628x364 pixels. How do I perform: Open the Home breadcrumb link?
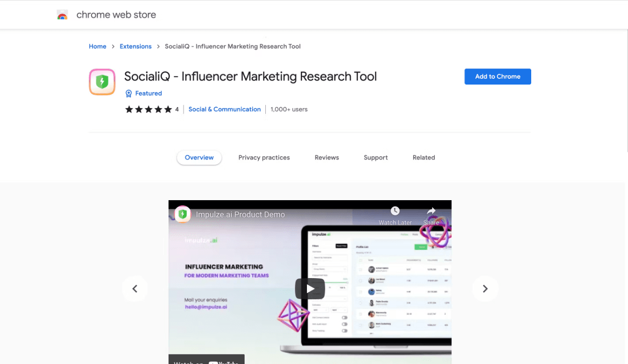point(97,46)
